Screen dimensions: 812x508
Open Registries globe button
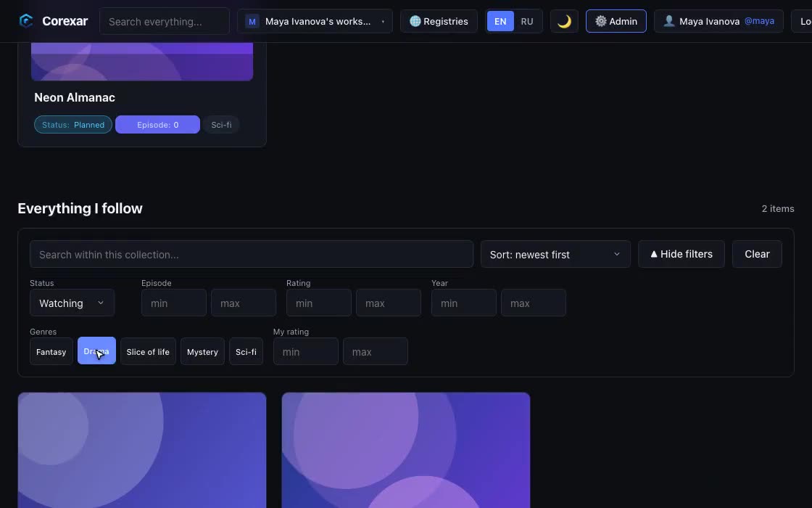(439, 21)
